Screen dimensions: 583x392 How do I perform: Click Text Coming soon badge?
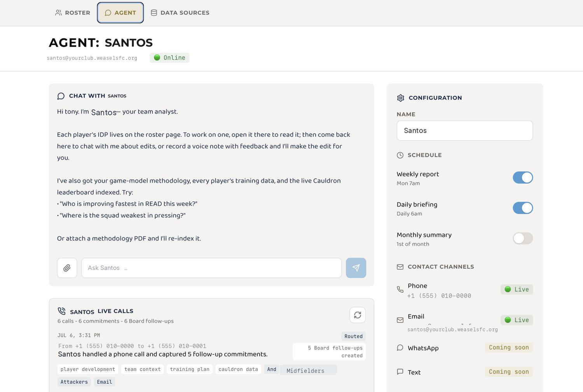click(509, 372)
